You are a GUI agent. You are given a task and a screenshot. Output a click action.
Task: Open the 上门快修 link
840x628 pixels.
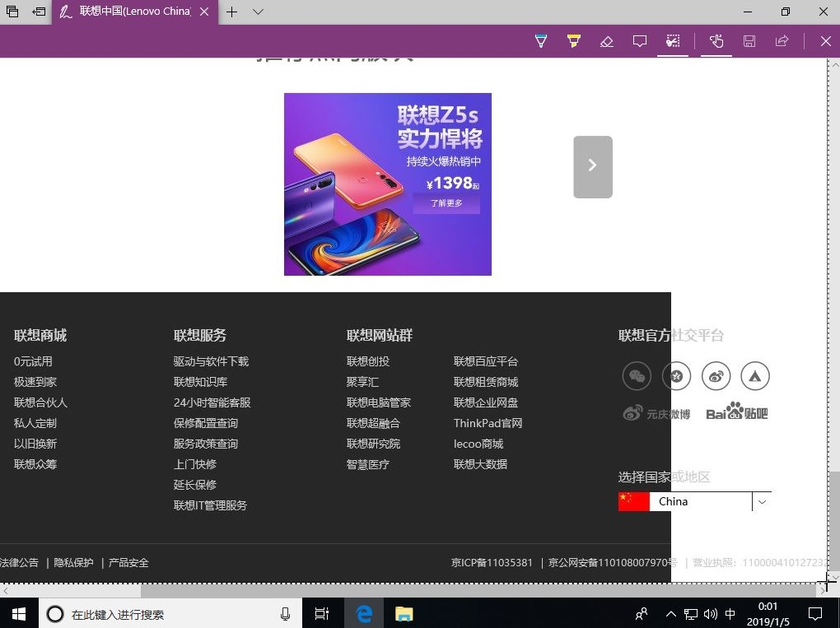[x=195, y=463]
